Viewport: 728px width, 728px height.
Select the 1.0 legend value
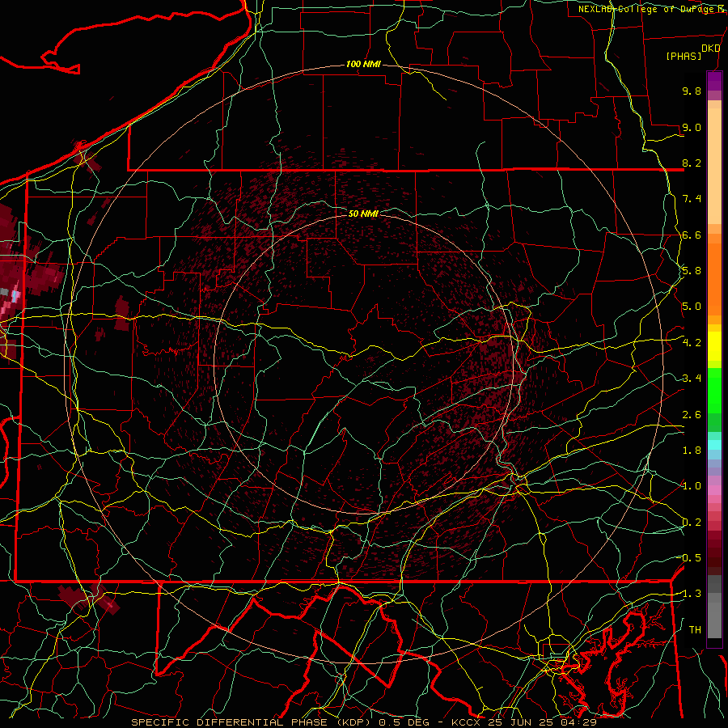692,486
